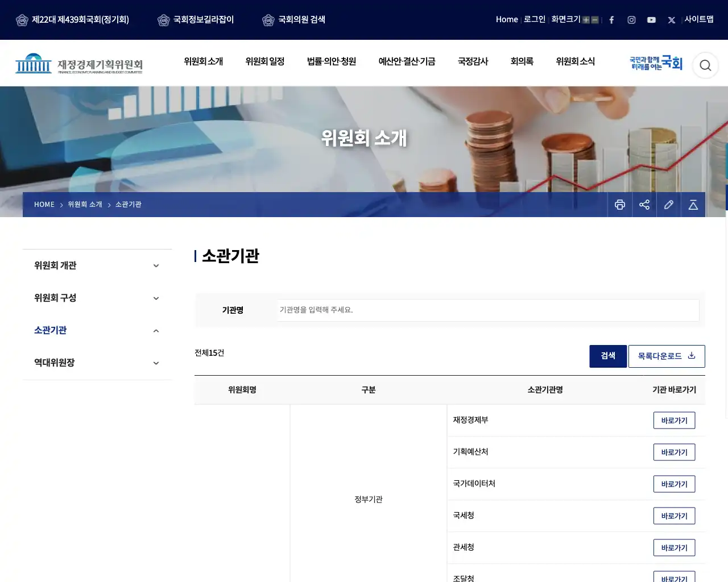Open the 법률·의안·청원 top menu
The image size is (728, 582).
332,61
